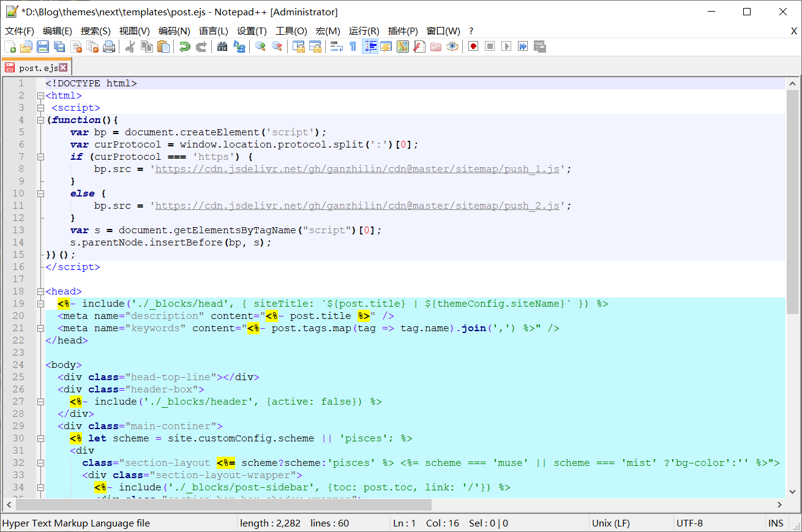Viewport: 802px width, 532px height.
Task: Click the X at the menu bar's right end
Action: click(x=794, y=31)
